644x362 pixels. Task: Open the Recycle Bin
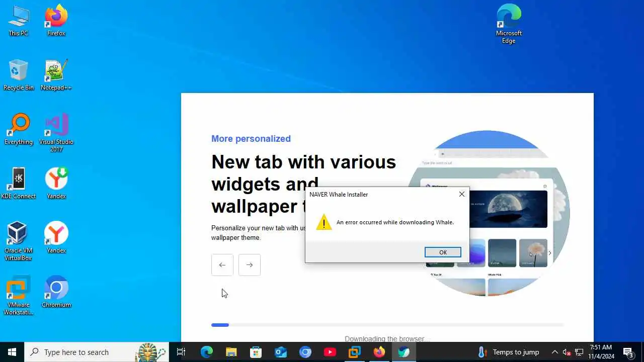tap(19, 75)
